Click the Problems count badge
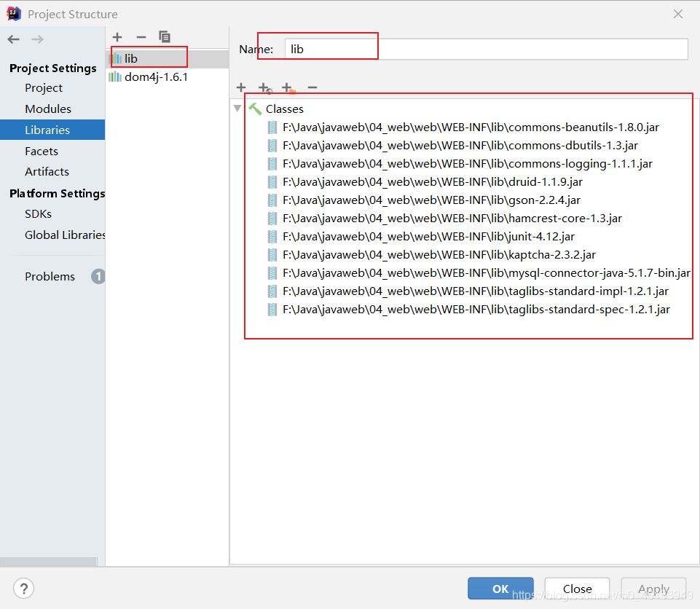 point(98,276)
